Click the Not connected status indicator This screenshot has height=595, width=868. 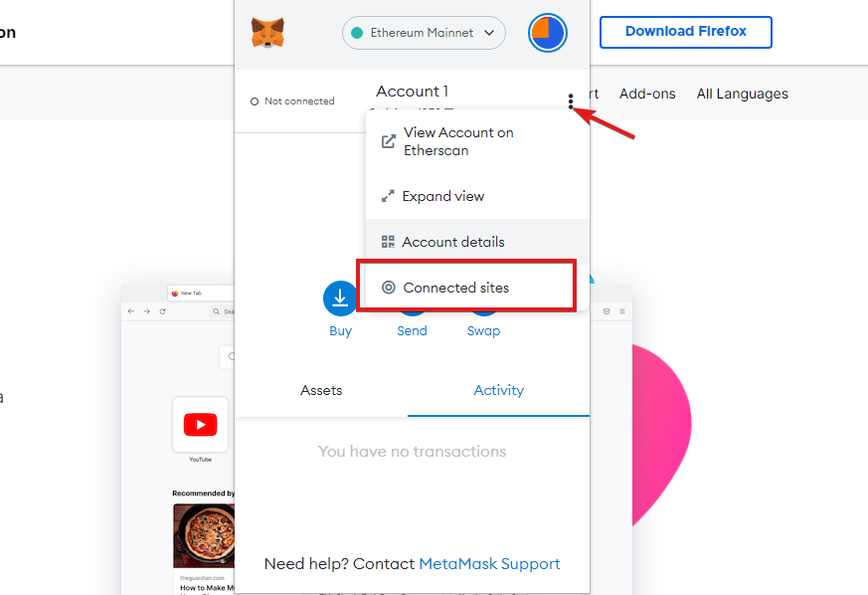click(x=293, y=100)
